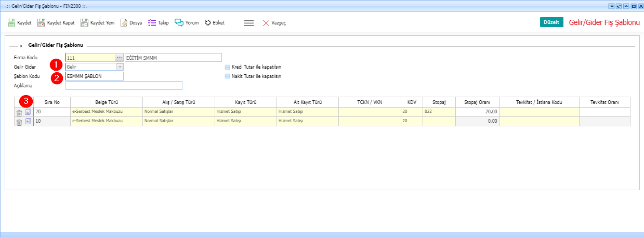This screenshot has height=237, width=644.
Task: Click Normal Satışlar cell in row 10
Action: [178, 121]
